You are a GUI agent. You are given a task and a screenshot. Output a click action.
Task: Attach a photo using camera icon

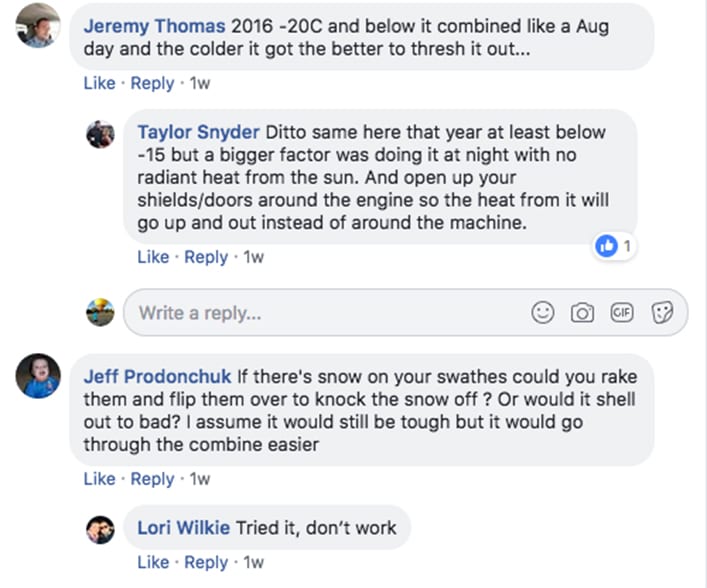point(582,313)
